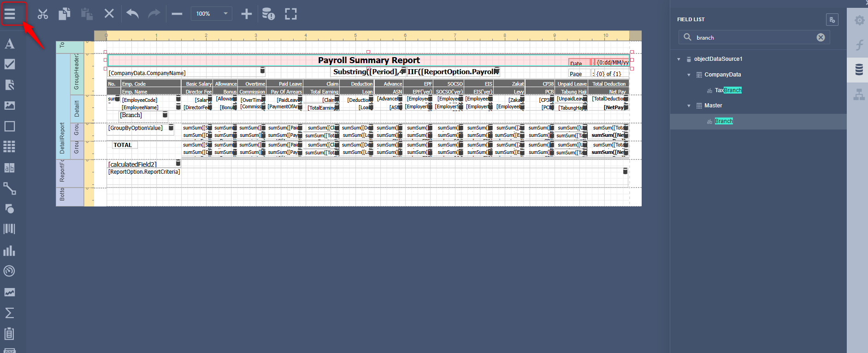The height and width of the screenshot is (353, 868).
Task: Select the Basic Salary header cell
Action: (197, 84)
